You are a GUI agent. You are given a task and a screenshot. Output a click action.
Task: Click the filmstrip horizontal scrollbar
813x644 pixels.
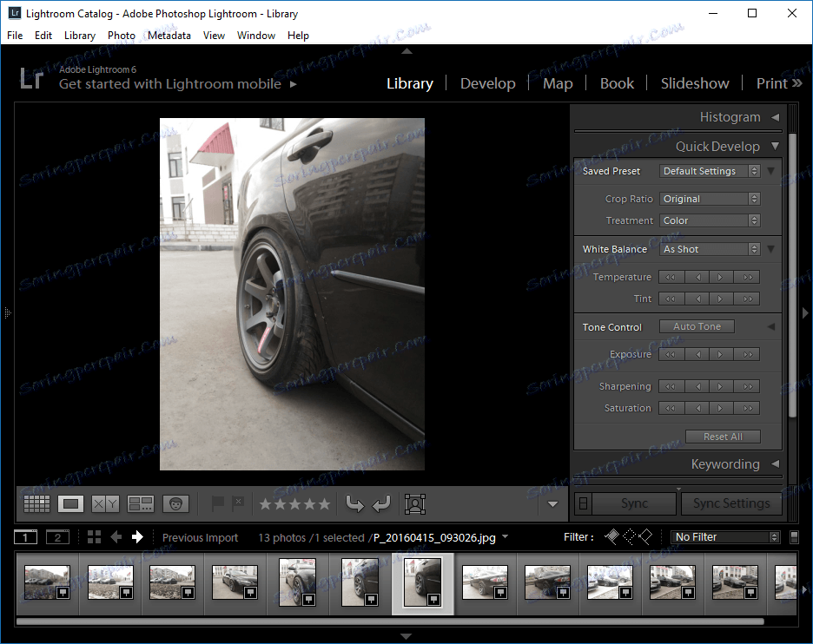pyautogui.click(x=390, y=621)
